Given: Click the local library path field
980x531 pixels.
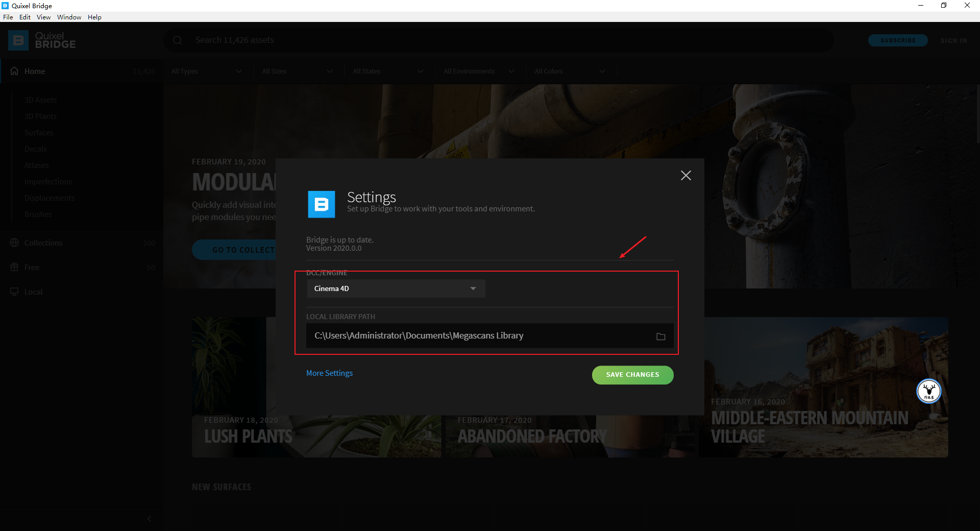Looking at the screenshot, I should [x=490, y=336].
